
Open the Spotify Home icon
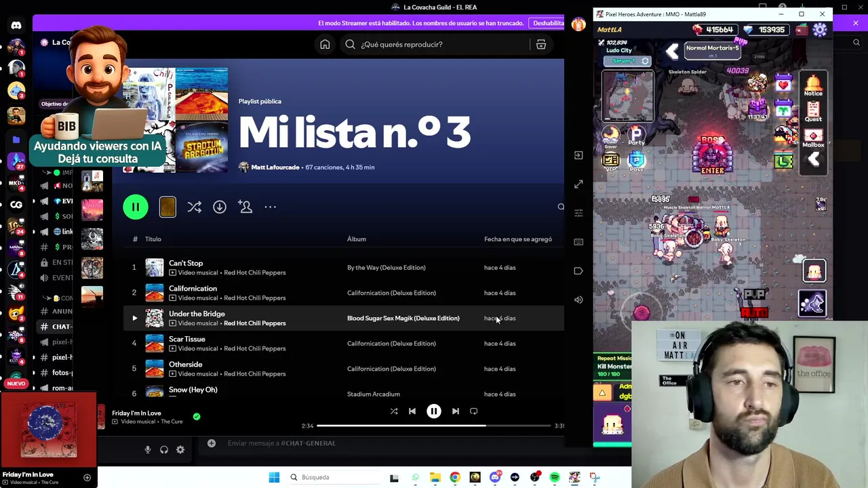point(325,44)
